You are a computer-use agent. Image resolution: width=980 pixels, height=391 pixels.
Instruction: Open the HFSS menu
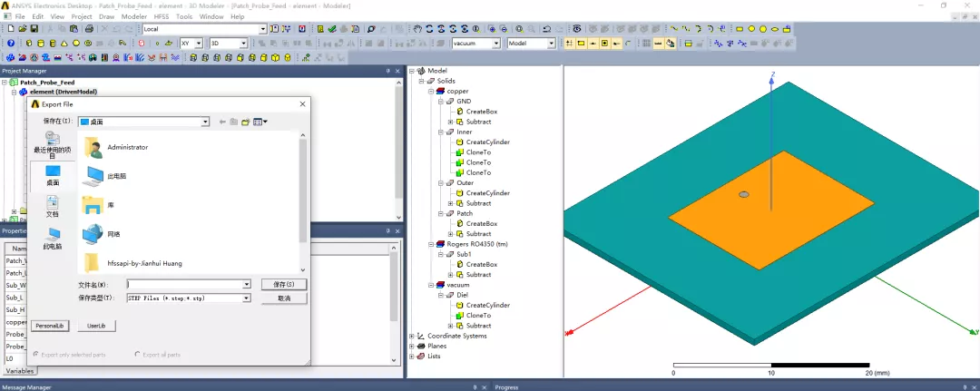161,17
